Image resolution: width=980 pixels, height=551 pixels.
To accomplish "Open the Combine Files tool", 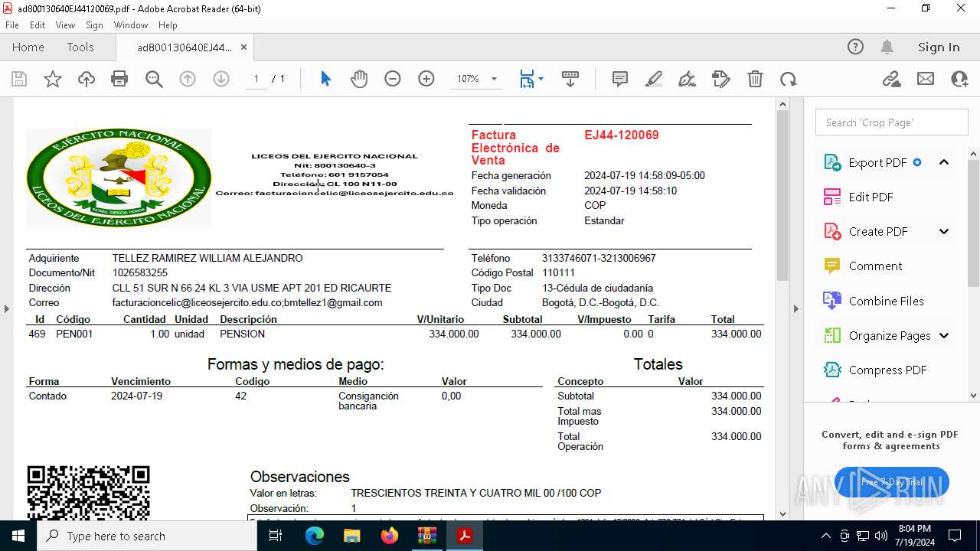I will pyautogui.click(x=886, y=301).
